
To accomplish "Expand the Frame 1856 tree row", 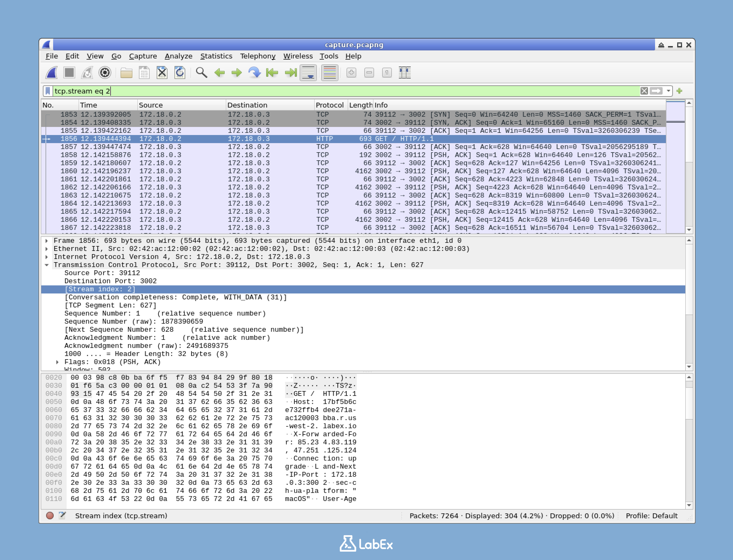I will (47, 241).
